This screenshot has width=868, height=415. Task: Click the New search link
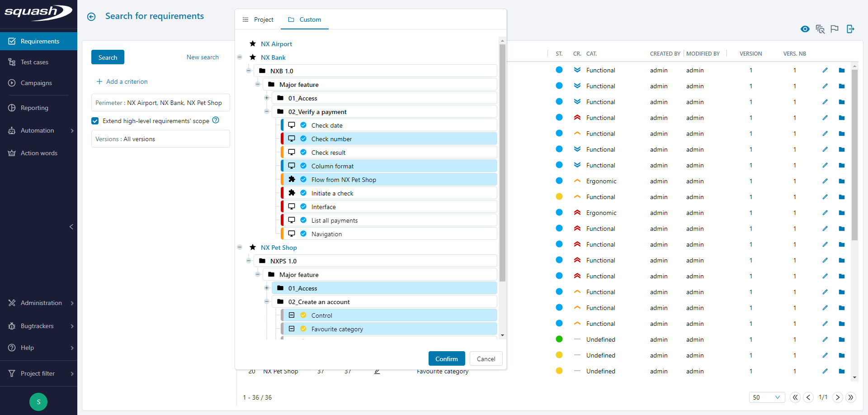203,57
